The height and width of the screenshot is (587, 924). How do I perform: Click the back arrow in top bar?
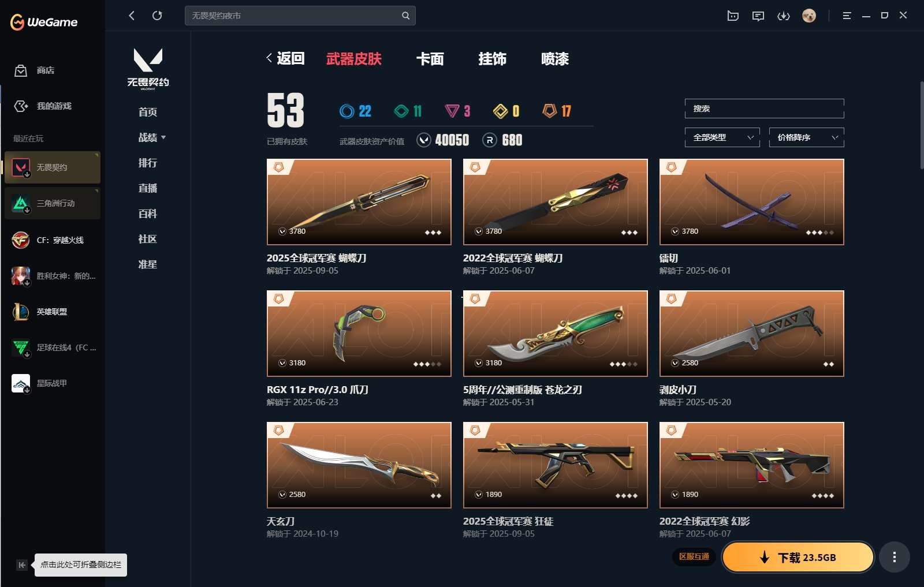point(132,16)
